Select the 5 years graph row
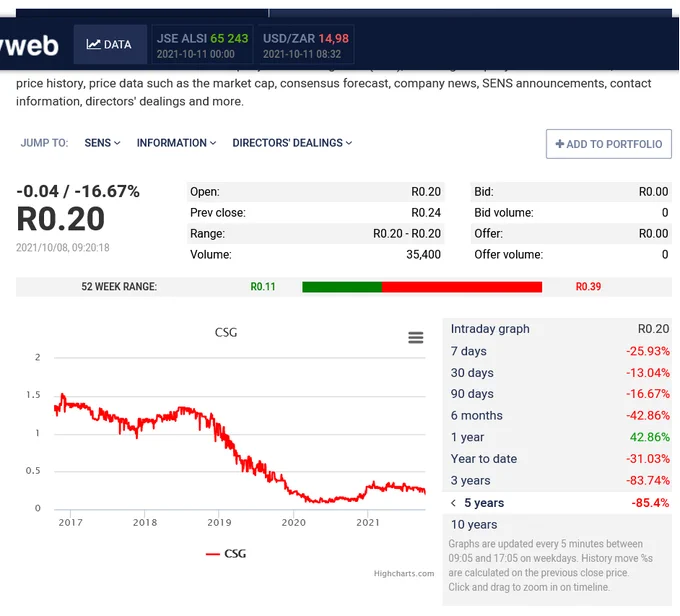 [557, 503]
